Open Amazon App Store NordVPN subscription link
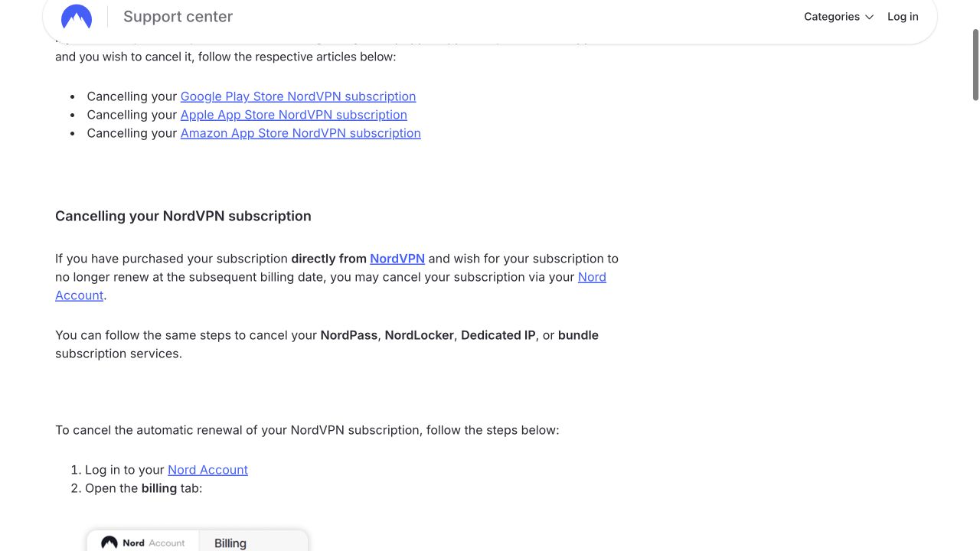The width and height of the screenshot is (980, 551). pos(301,133)
